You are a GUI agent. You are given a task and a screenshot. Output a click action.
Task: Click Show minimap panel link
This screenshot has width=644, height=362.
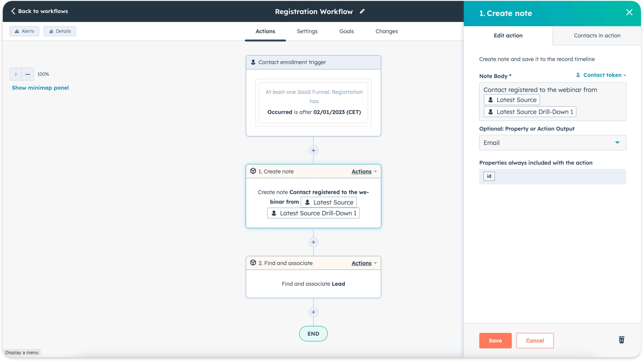click(x=40, y=88)
